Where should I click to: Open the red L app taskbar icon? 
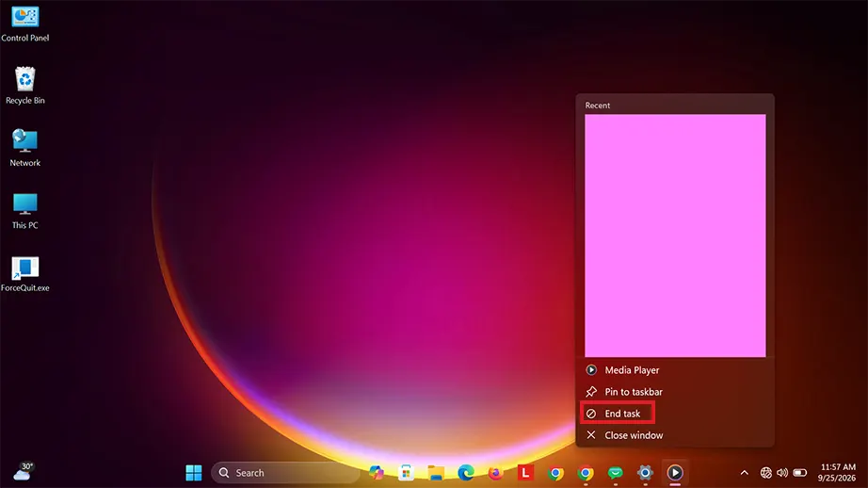pos(525,473)
